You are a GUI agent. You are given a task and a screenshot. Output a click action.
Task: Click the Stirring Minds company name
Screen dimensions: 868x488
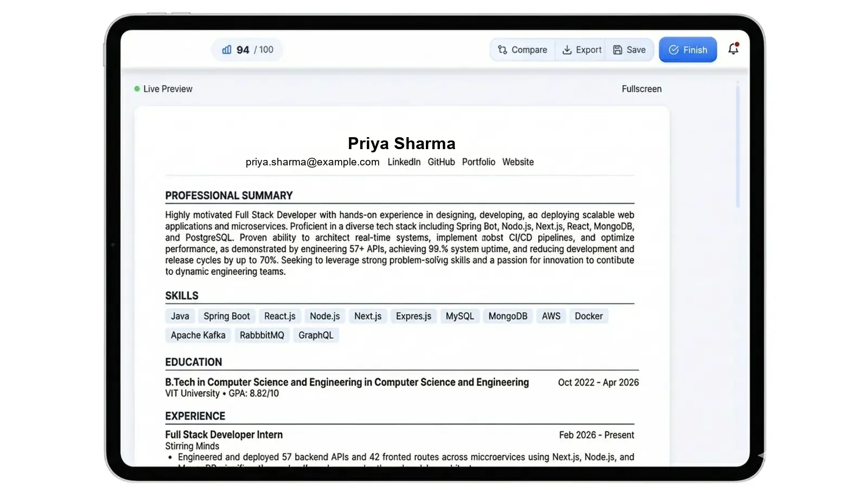coord(192,446)
